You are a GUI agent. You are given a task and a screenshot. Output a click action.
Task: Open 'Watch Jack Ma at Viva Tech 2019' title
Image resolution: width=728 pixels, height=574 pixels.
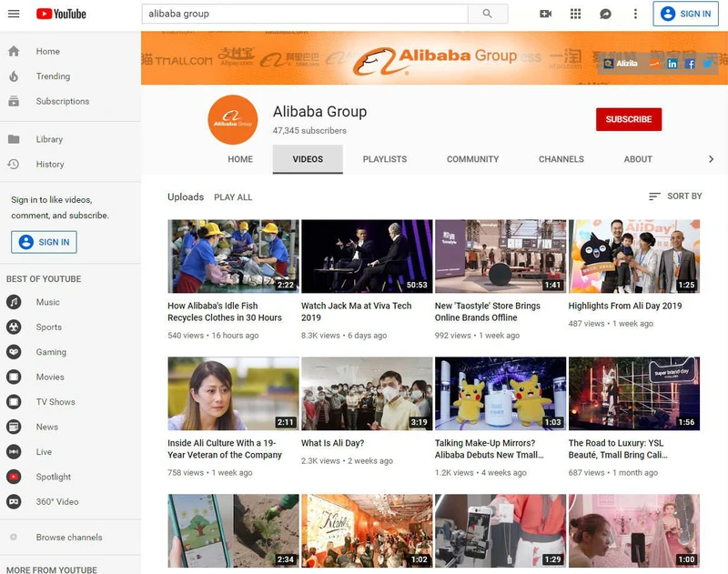click(x=356, y=312)
